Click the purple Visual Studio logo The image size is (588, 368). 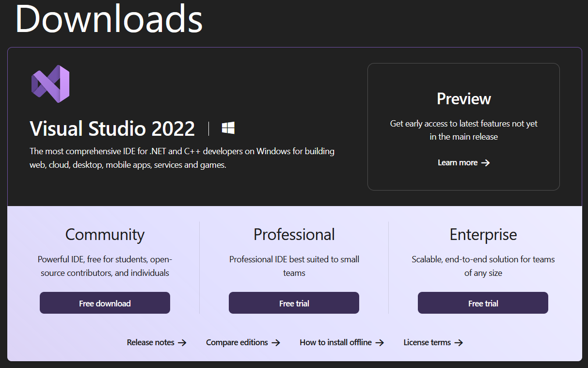(x=50, y=84)
